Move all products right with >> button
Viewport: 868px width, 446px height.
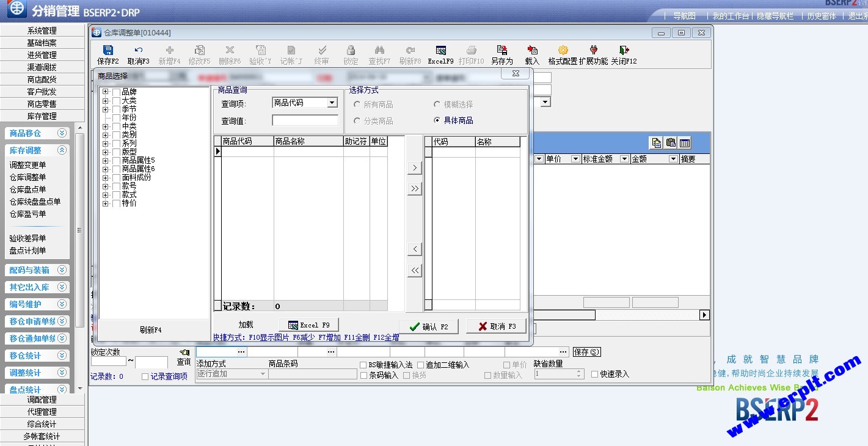pyautogui.click(x=415, y=189)
